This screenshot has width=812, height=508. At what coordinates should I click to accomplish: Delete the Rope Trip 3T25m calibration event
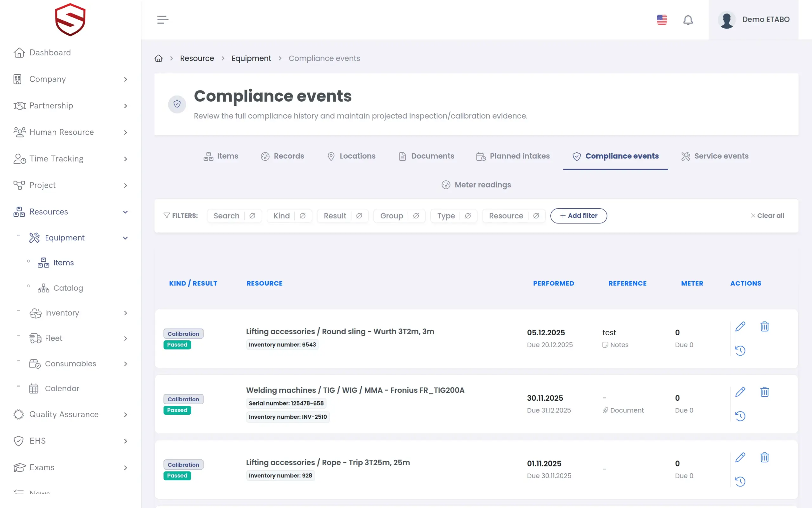point(764,458)
